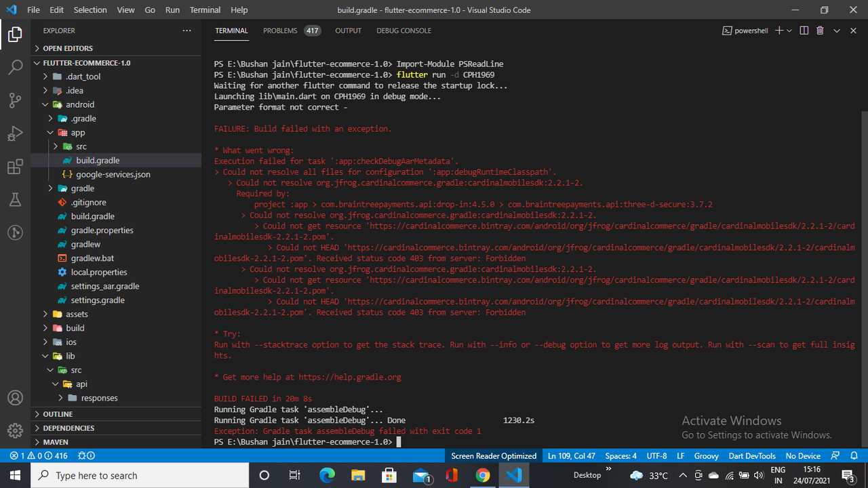
Task: Open settings_aar.gradle file
Action: point(116,286)
